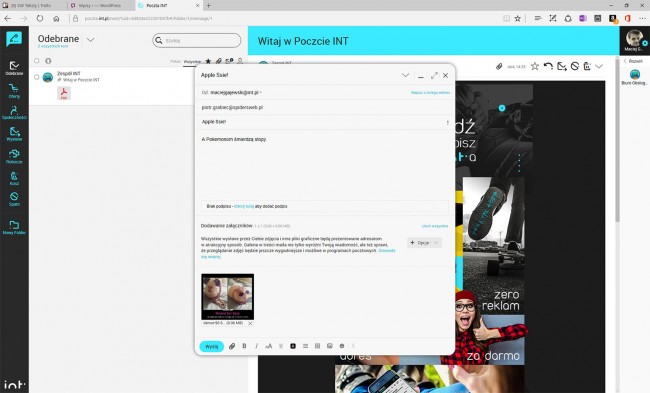Viewport: 650px width, 393px height.
Task: Open the attached image thumbnail preview
Action: click(x=228, y=297)
